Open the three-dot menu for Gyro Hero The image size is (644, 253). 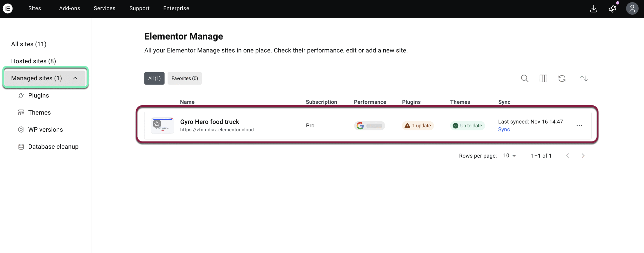(x=579, y=126)
